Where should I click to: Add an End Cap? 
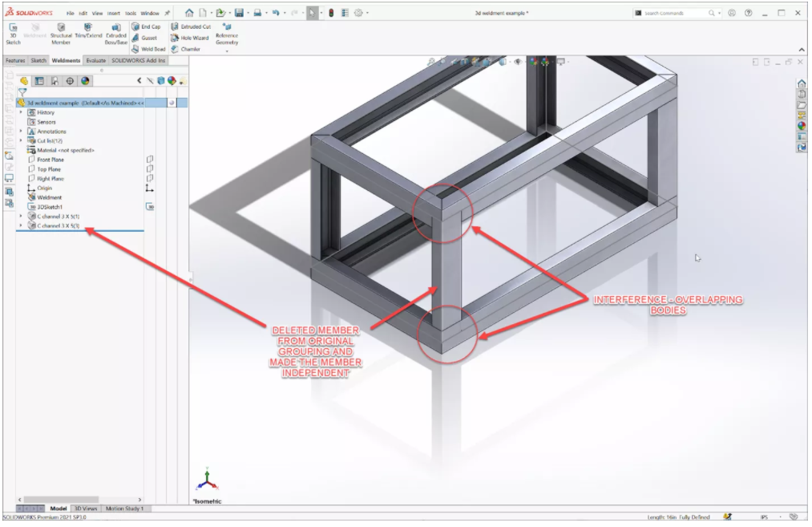click(x=146, y=26)
